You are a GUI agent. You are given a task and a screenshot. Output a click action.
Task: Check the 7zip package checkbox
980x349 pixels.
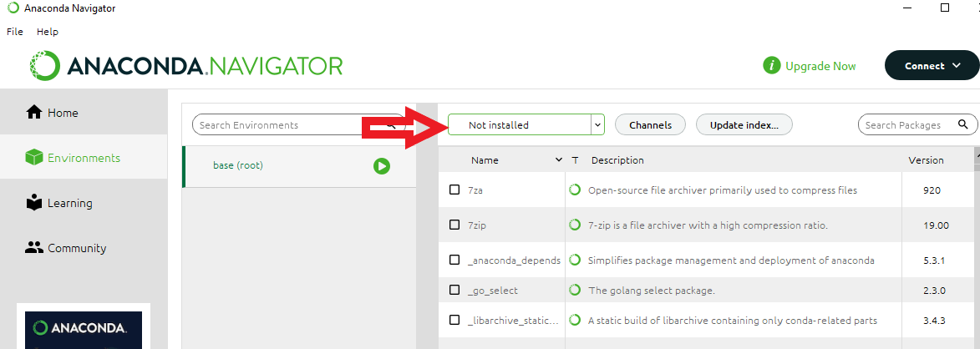click(x=454, y=225)
